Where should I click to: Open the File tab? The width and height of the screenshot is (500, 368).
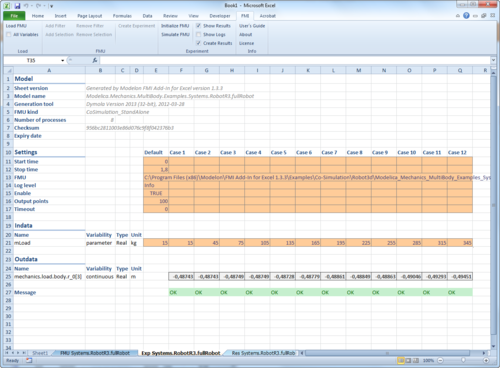[x=14, y=16]
